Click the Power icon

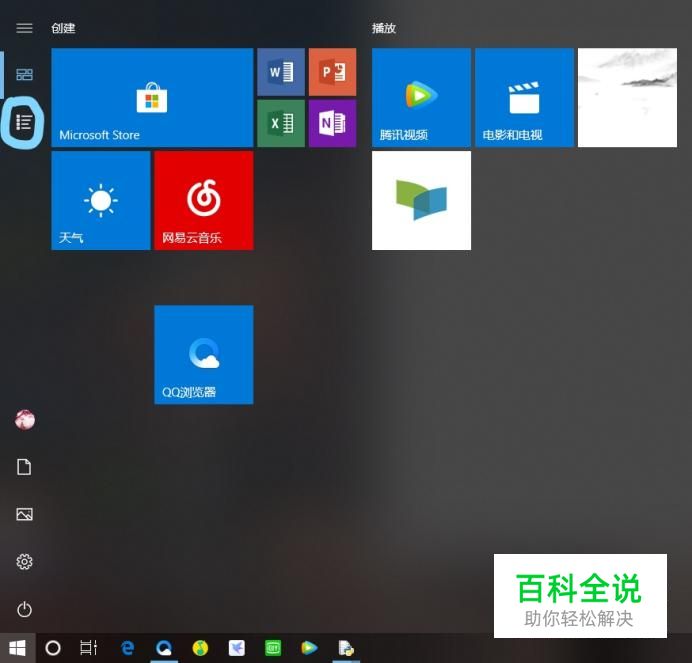(24, 610)
